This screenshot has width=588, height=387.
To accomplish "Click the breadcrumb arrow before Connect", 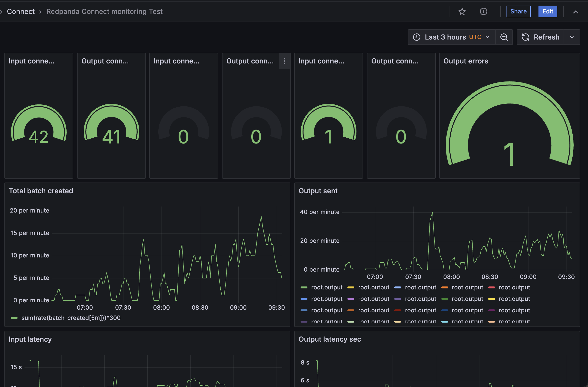I will tap(1, 12).
